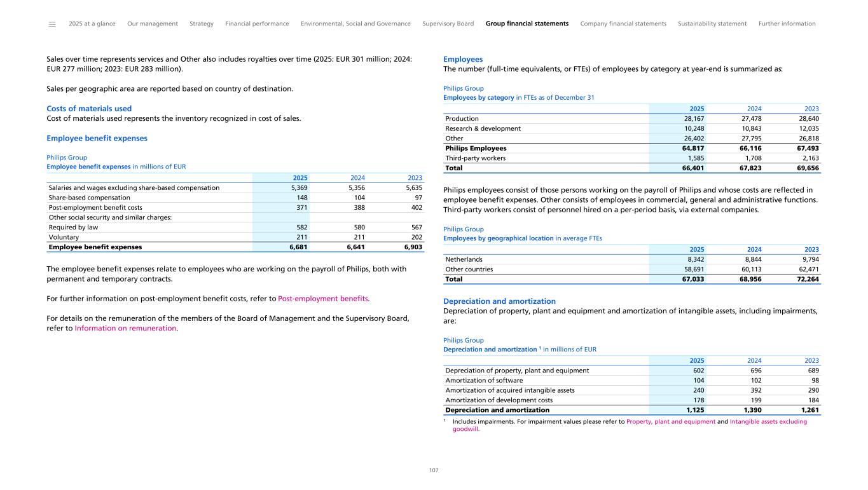Click the page number 107
The height and width of the screenshot is (490, 868).
coord(434,470)
